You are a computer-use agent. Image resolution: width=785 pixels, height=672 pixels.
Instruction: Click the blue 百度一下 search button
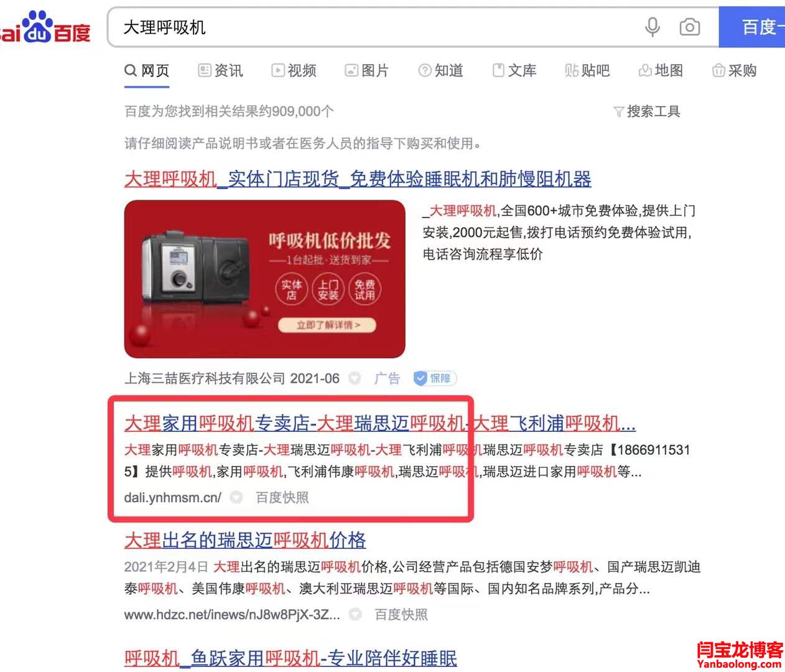click(752, 27)
